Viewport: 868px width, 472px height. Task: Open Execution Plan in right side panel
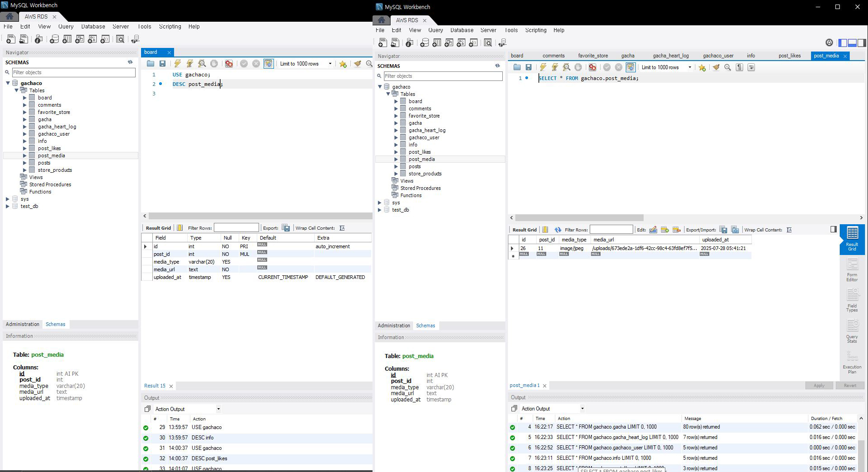[x=852, y=362]
